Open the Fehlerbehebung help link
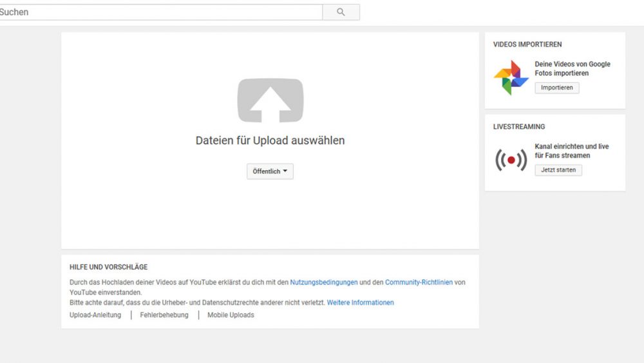 (x=164, y=315)
